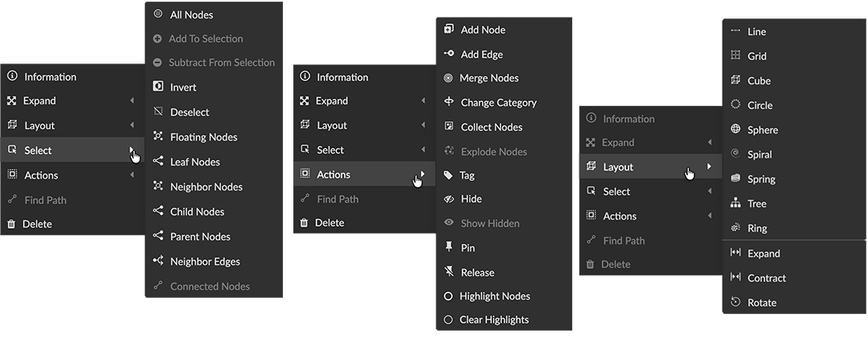The height and width of the screenshot is (347, 868).
Task: Click the Clear Highlights label
Action: pos(493,319)
